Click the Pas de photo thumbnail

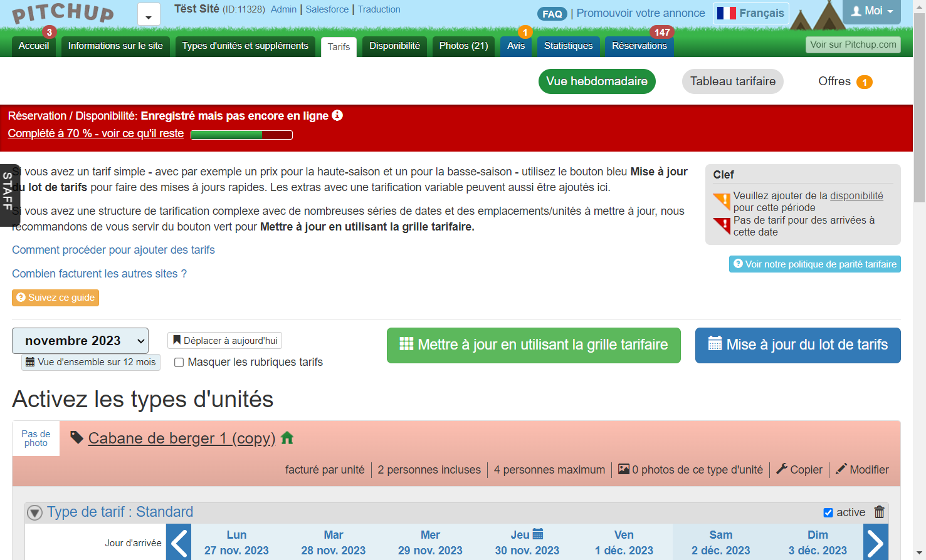(x=36, y=438)
